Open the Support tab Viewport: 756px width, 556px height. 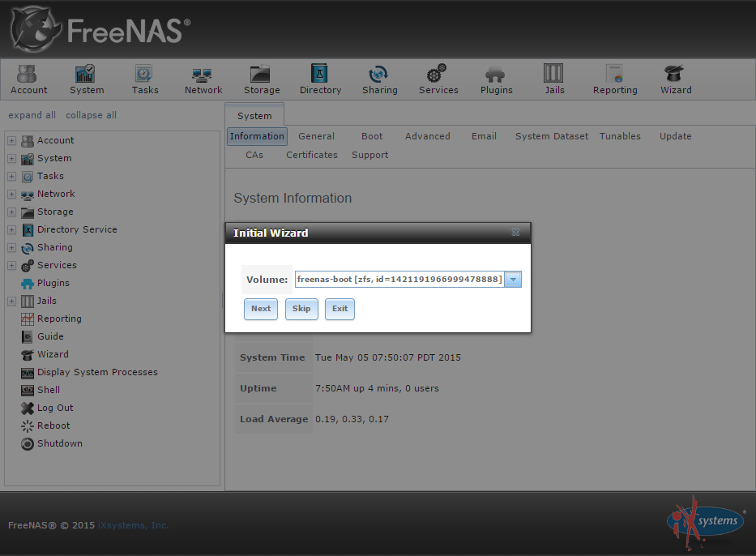point(369,156)
